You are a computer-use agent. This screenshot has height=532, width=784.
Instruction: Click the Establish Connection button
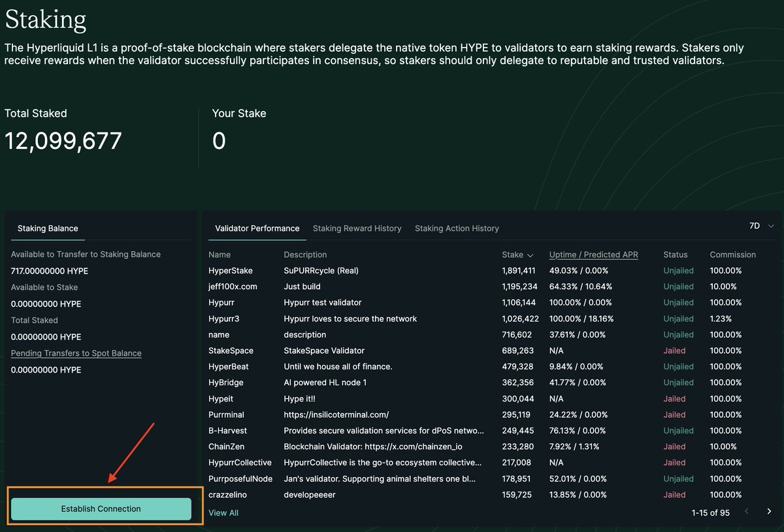pos(102,509)
